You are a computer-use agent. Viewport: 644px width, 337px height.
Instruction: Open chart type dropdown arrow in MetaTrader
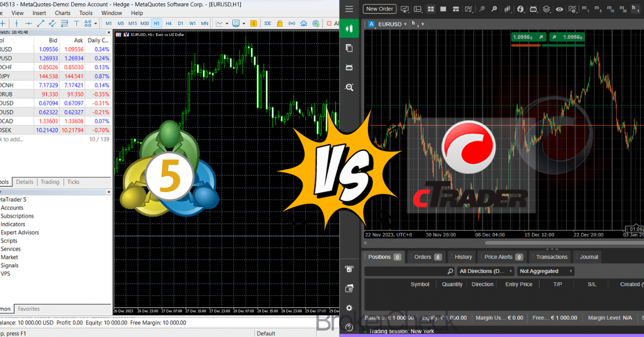pyautogui.click(x=227, y=24)
